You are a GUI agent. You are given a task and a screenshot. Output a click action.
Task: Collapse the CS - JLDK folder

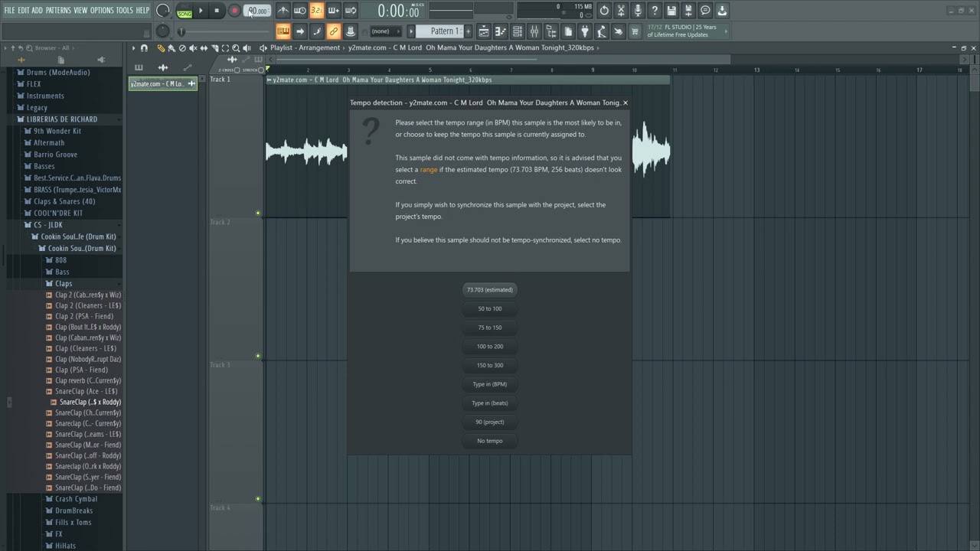point(48,225)
